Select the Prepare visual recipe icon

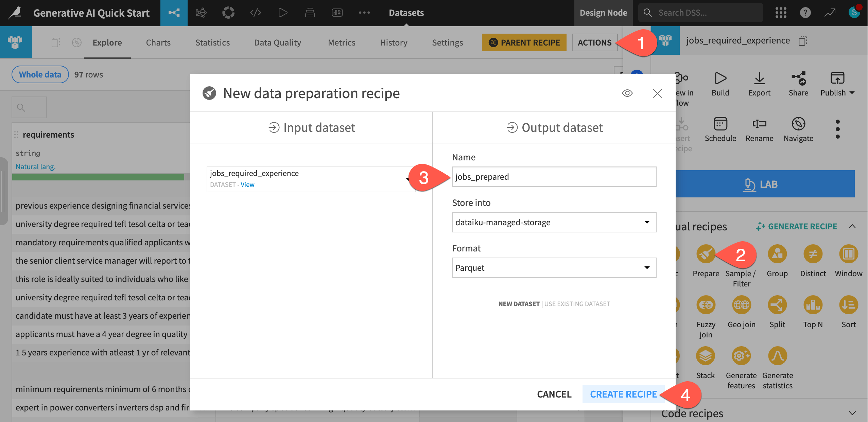pyautogui.click(x=705, y=254)
